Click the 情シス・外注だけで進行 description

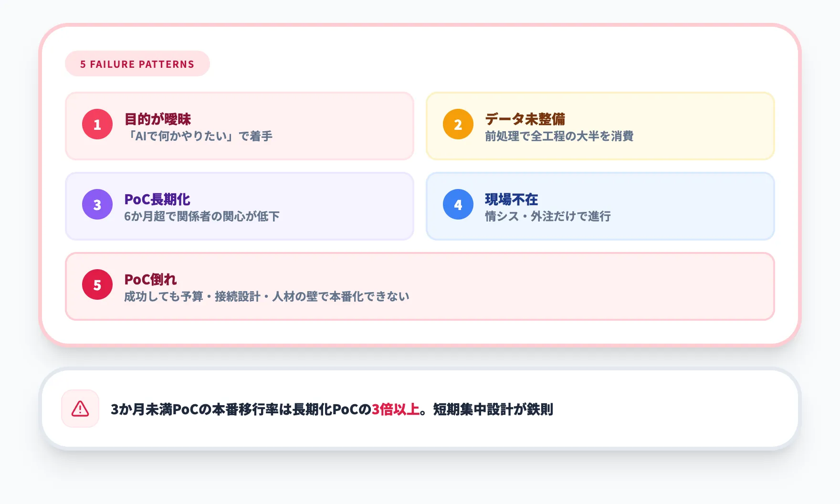pos(549,216)
